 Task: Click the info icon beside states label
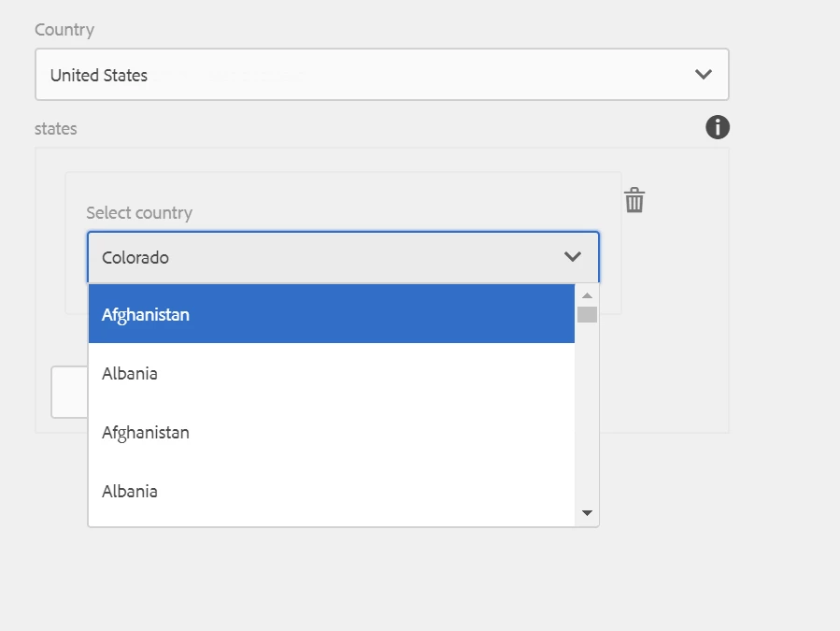tap(718, 127)
